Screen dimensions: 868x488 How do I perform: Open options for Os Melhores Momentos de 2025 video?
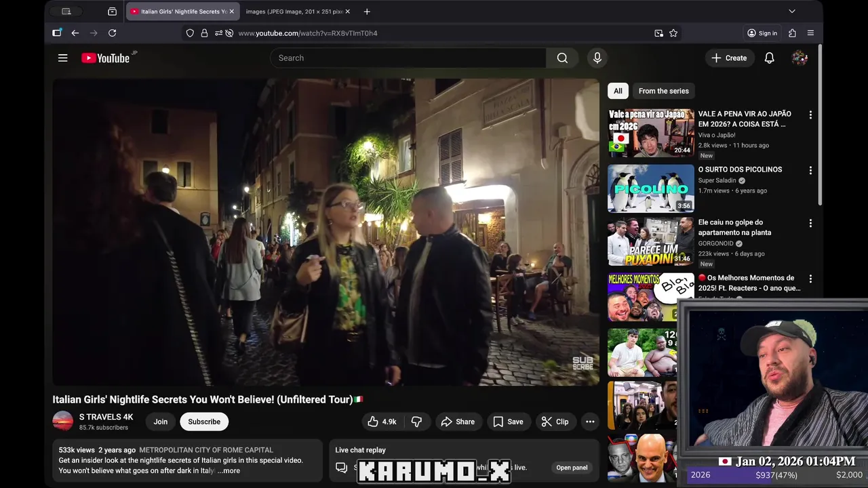pyautogui.click(x=810, y=279)
